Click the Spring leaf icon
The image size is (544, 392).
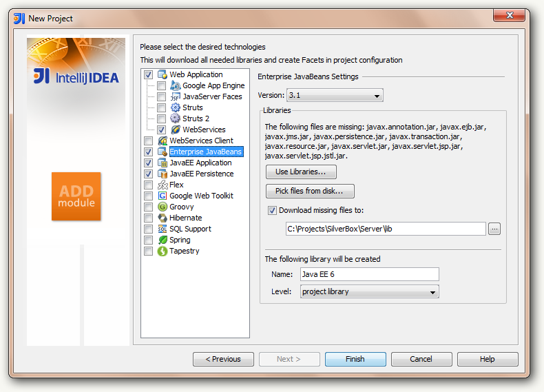point(163,240)
